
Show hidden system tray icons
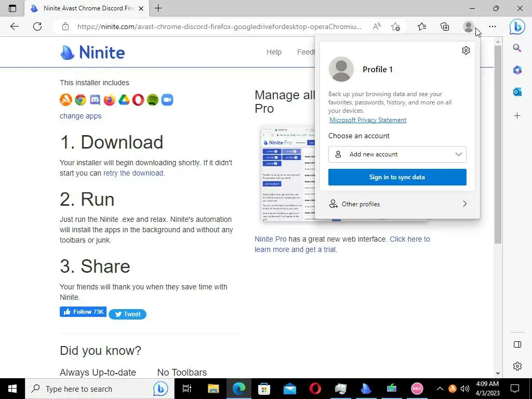tap(440, 389)
